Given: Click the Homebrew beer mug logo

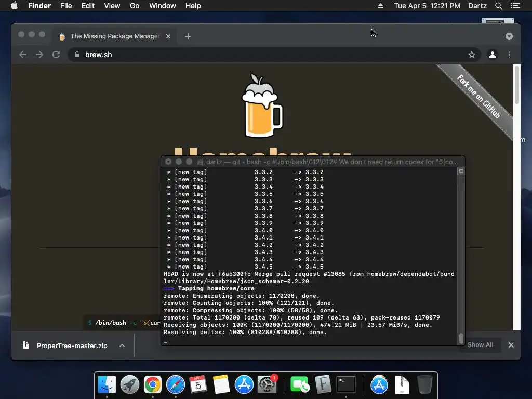Looking at the screenshot, I should coord(262,105).
